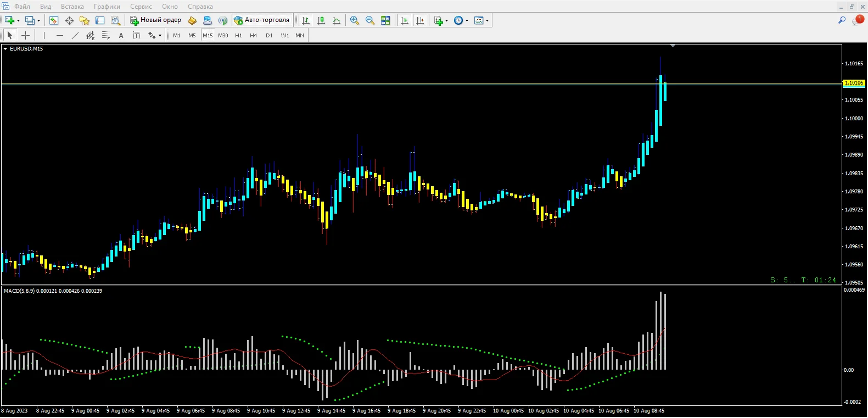This screenshot has width=868, height=418.
Task: Toggle the Авто-торговля button
Action: point(262,20)
